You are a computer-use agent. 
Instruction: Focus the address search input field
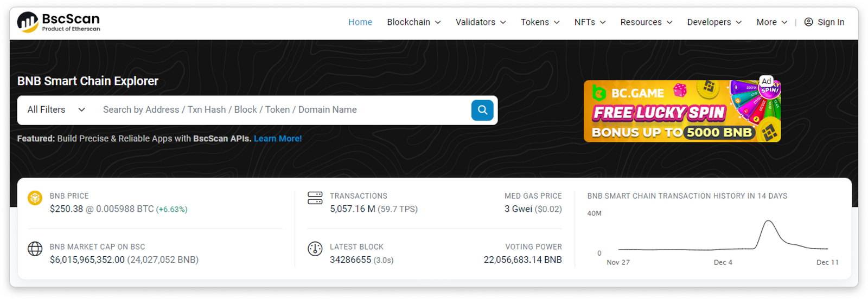tap(282, 110)
